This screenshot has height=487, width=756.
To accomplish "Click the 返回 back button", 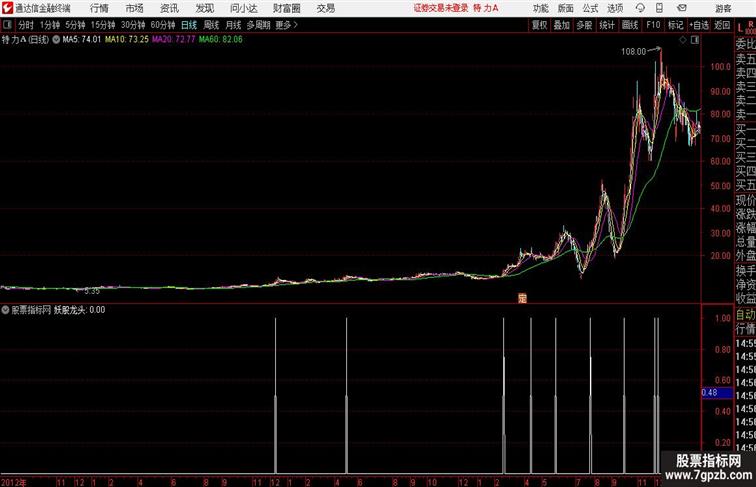I will (722, 25).
